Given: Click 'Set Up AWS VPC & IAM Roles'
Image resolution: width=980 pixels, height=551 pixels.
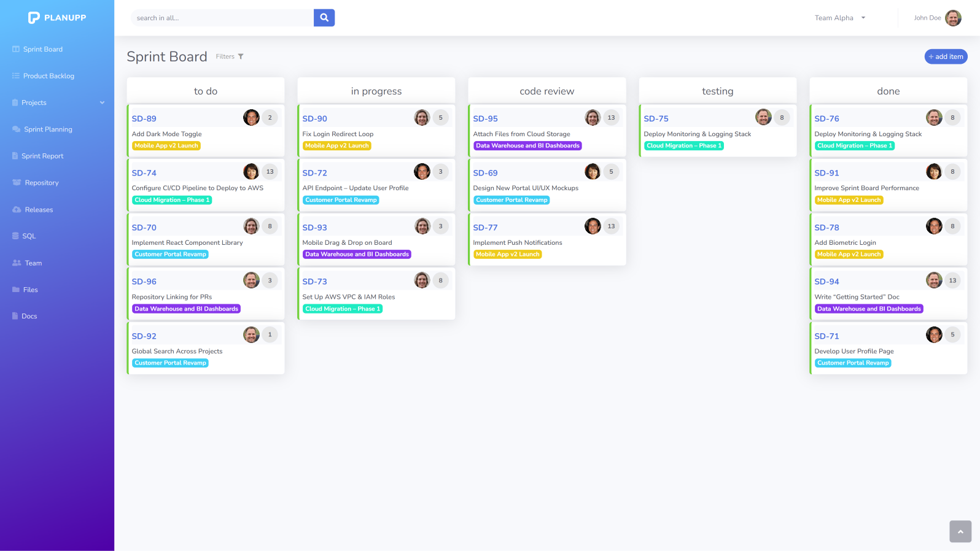Looking at the screenshot, I should (349, 297).
